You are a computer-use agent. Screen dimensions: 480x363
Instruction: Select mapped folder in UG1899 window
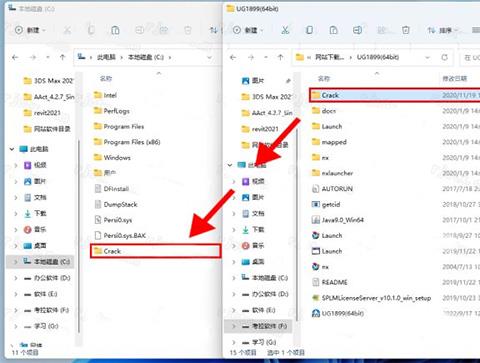pyautogui.click(x=329, y=142)
